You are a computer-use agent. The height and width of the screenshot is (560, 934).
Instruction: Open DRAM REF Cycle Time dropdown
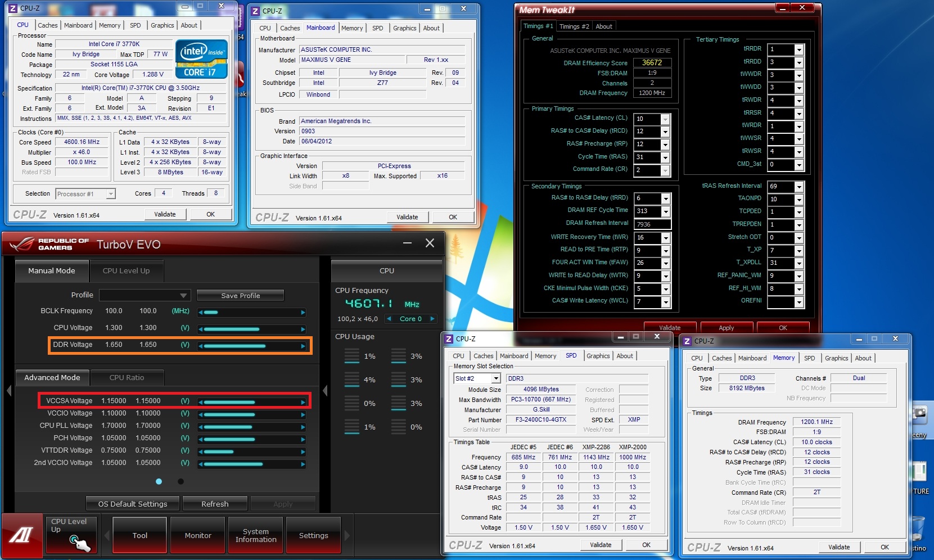coord(666,211)
